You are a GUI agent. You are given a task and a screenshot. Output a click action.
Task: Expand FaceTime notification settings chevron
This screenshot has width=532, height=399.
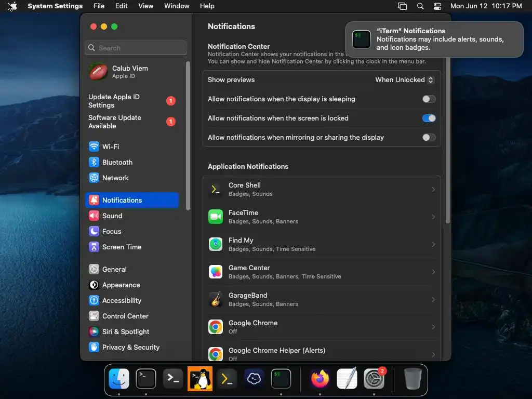click(x=433, y=217)
